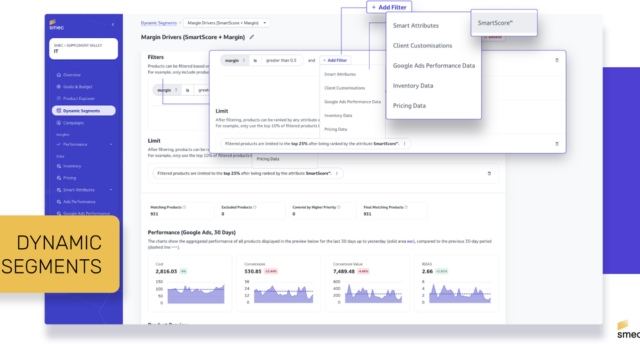Click the ROAS chart
This screenshot has width=640, height=360.
461,293
